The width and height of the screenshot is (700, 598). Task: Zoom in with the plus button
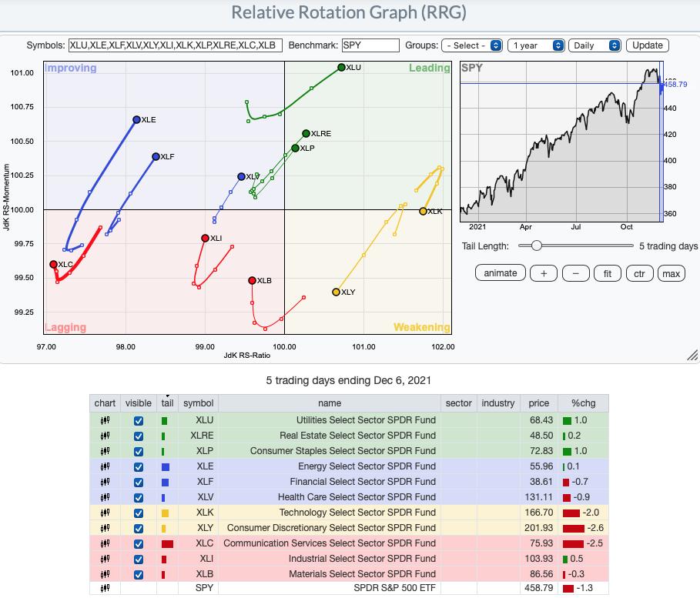[544, 273]
